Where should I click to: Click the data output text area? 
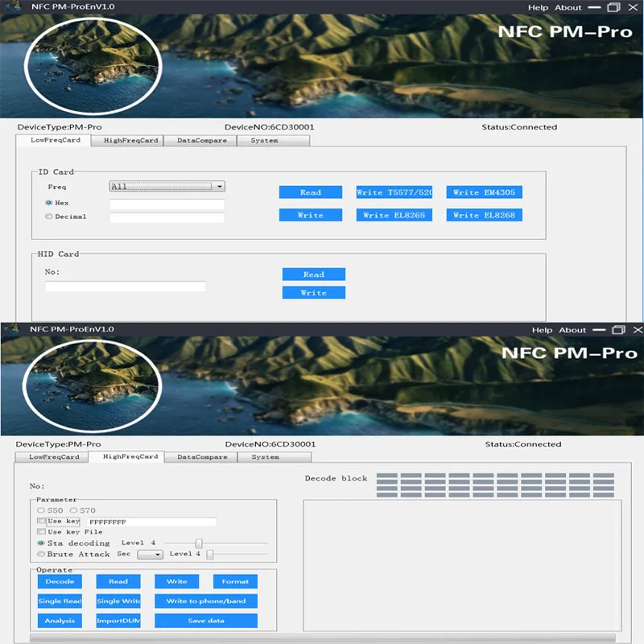point(462,565)
